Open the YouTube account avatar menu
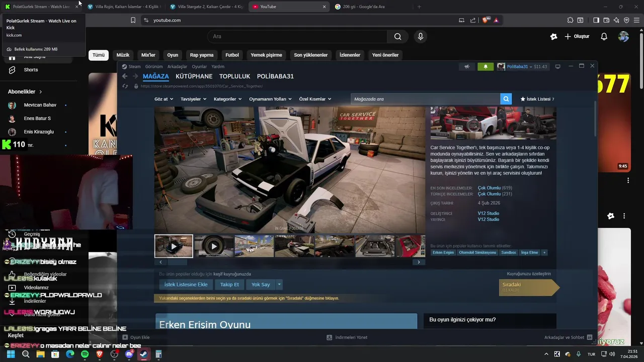This screenshot has width=644, height=362. point(623,36)
